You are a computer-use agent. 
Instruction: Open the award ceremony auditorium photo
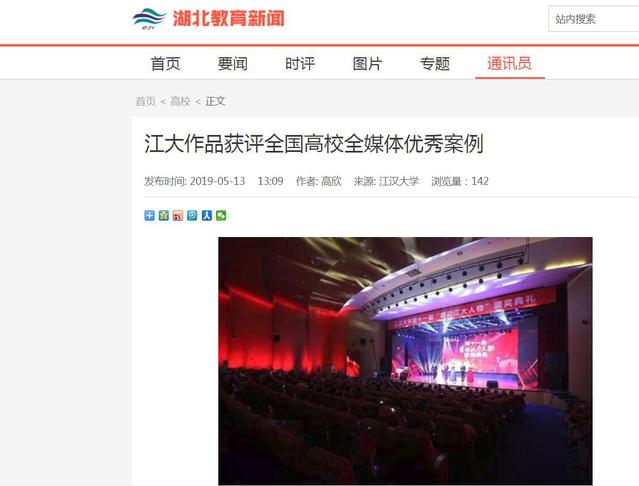[405, 361]
